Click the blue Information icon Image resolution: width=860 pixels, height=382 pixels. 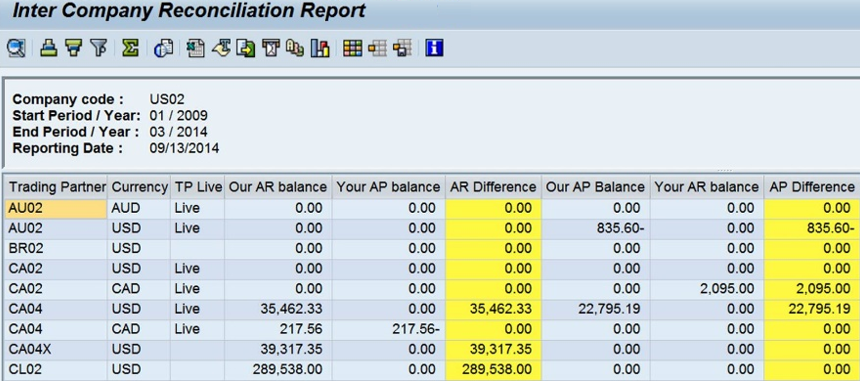coord(434,48)
